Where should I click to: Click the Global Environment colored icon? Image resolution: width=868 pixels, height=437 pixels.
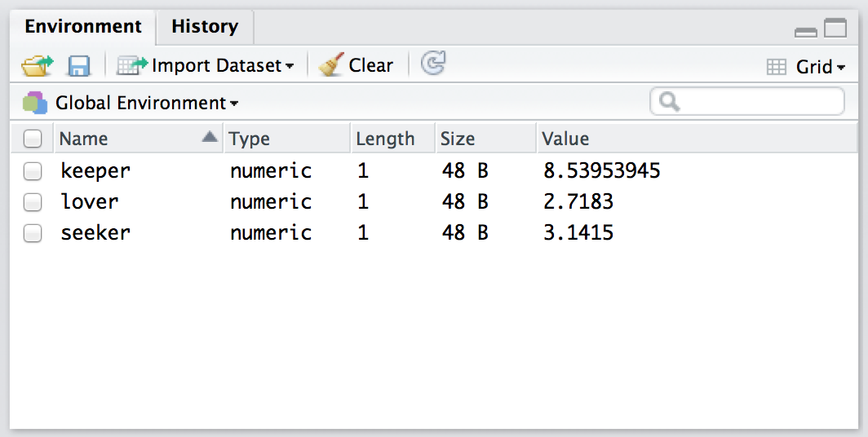(35, 103)
